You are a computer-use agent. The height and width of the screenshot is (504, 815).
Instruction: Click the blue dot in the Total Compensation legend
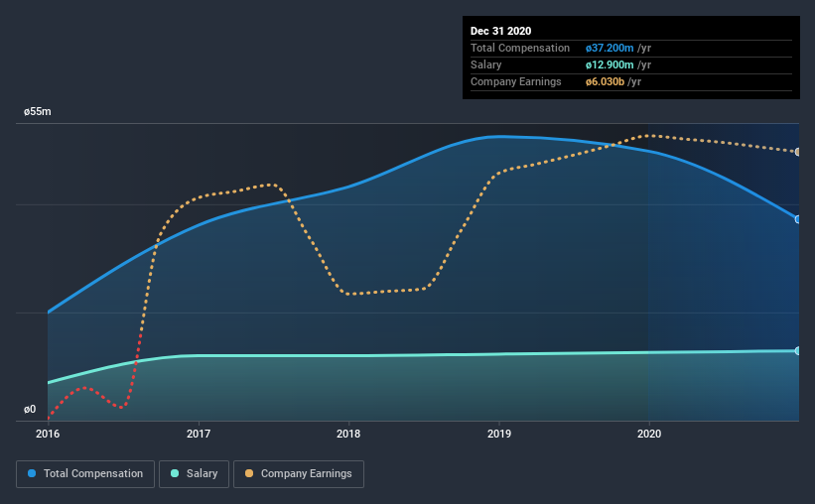(32, 473)
